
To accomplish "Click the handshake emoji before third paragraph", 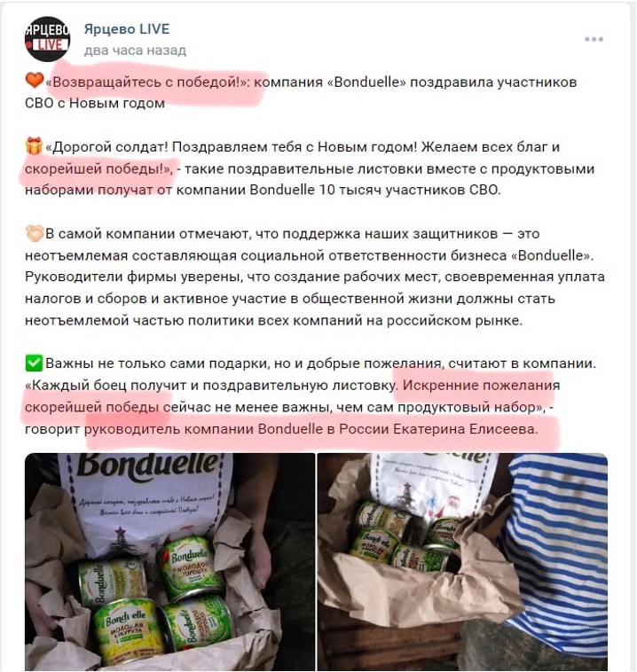I will [x=35, y=233].
